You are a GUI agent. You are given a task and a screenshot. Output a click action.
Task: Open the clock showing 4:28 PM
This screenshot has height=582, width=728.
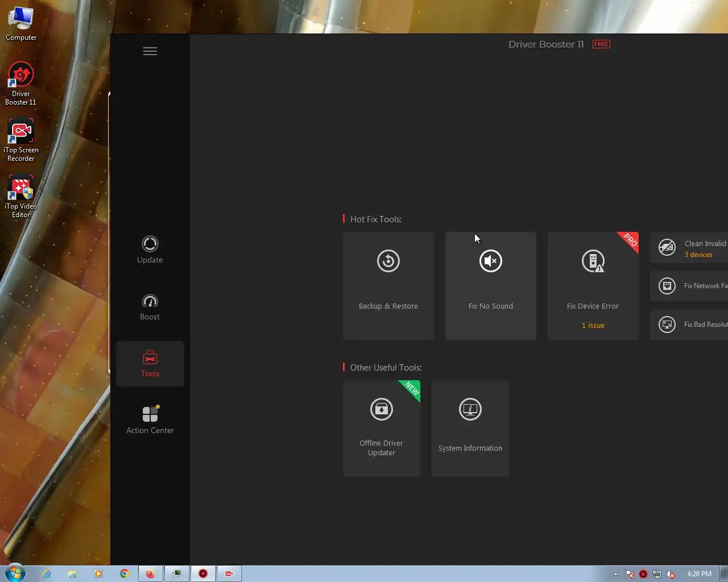[699, 574]
